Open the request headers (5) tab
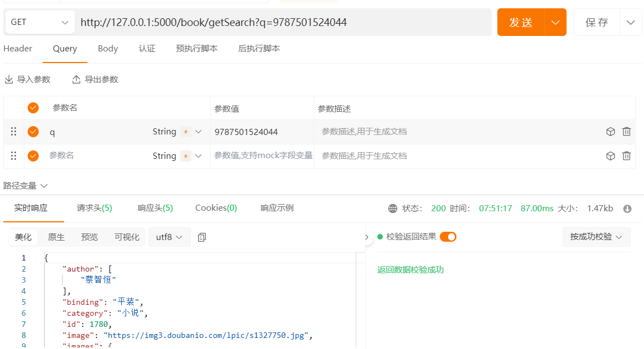Screen dimensions: 644x349 [x=95, y=208]
